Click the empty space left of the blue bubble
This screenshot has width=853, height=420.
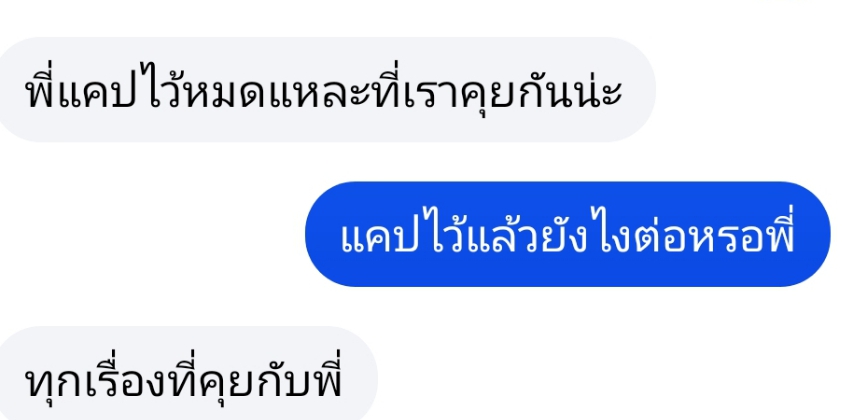pos(152,234)
